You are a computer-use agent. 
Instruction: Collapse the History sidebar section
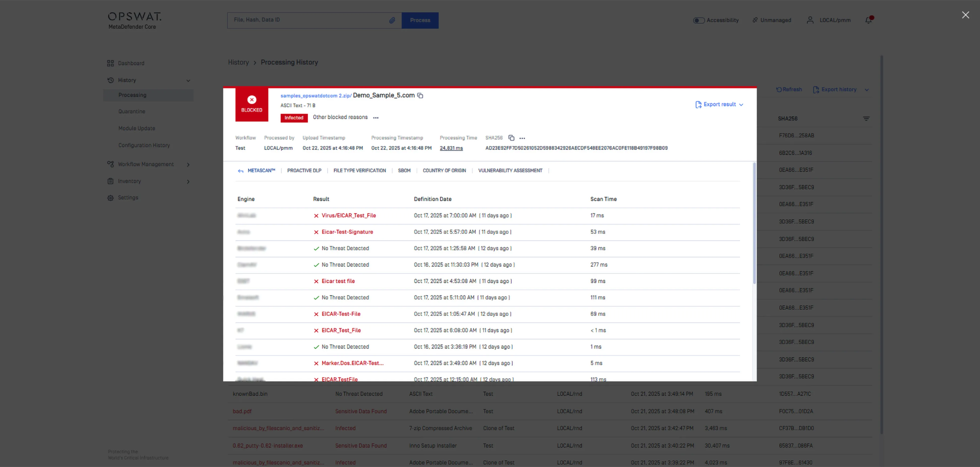(x=188, y=80)
